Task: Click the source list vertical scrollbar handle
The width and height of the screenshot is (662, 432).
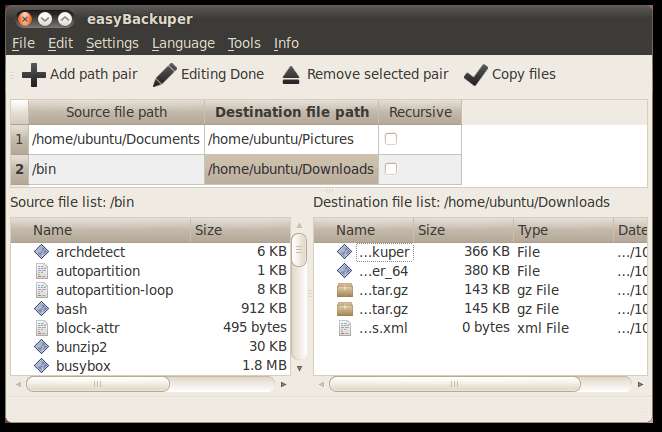Action: pyautogui.click(x=299, y=250)
